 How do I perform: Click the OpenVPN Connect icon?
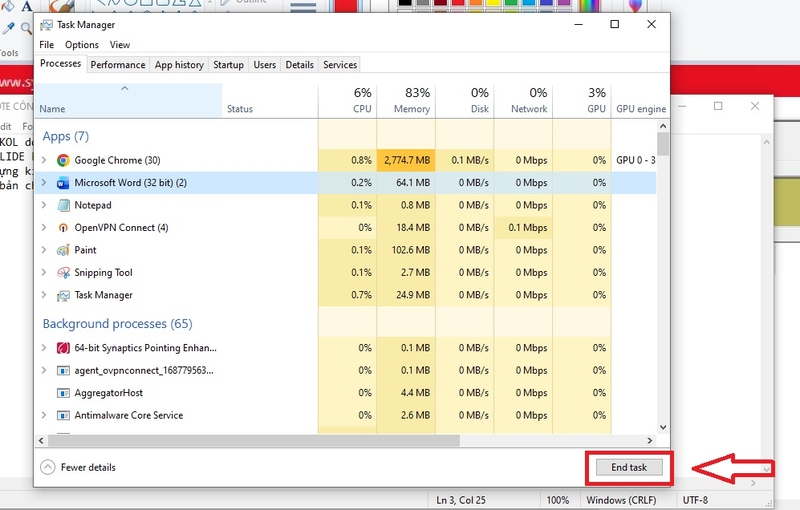(63, 227)
